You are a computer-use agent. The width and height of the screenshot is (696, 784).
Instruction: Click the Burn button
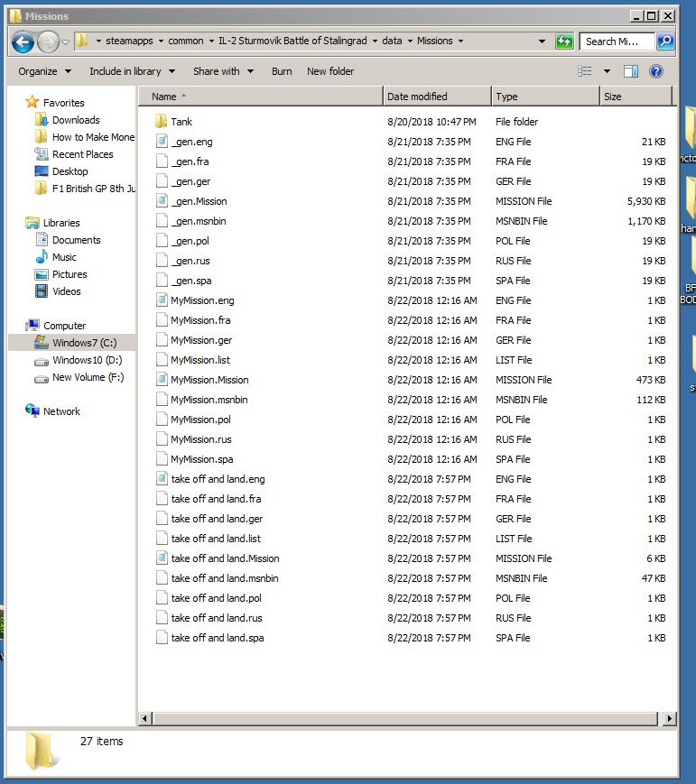coord(282,71)
